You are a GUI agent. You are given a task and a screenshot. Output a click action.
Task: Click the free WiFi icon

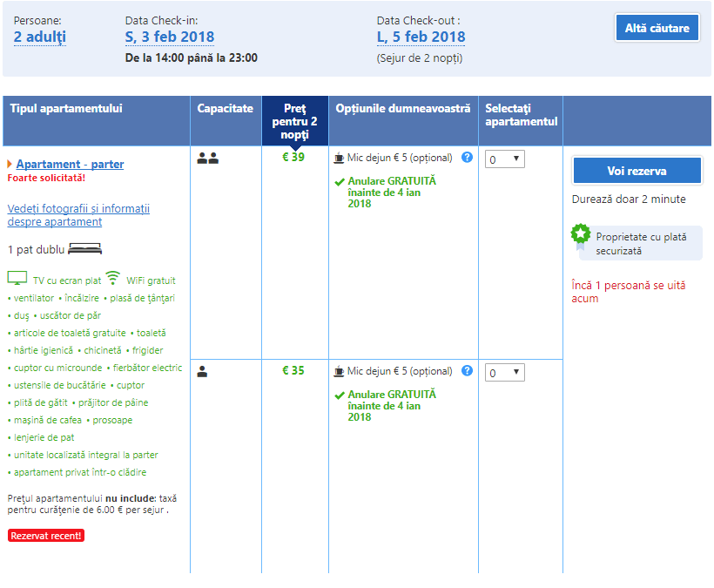112,279
